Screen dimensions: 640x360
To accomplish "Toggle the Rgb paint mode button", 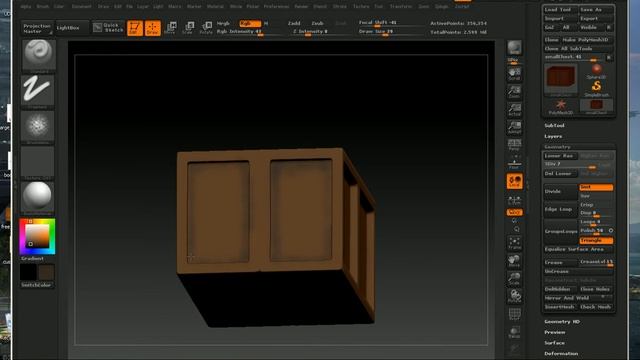I will pyautogui.click(x=250, y=24).
